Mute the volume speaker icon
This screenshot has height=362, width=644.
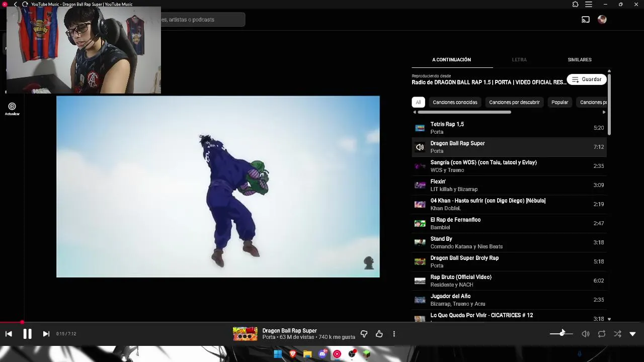click(x=586, y=334)
